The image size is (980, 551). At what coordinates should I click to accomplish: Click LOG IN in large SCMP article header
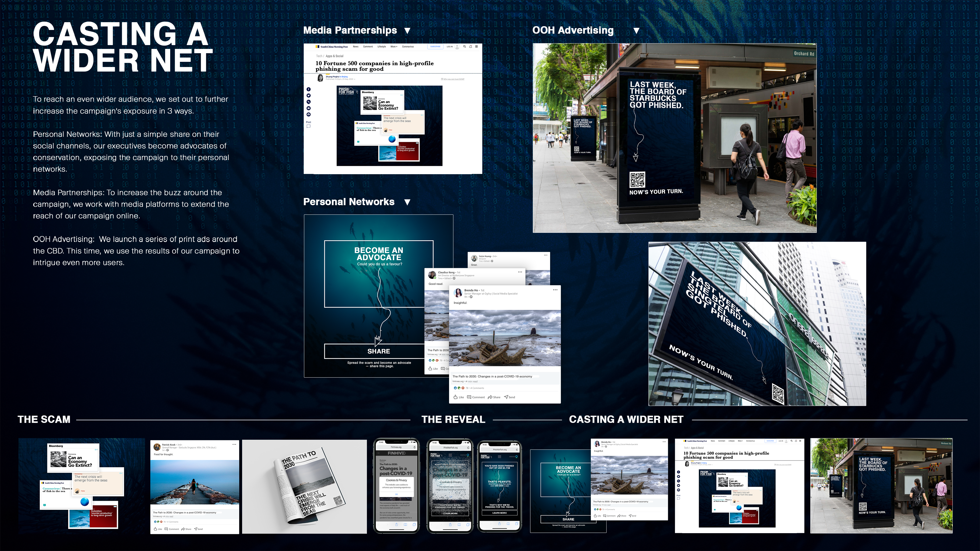450,47
